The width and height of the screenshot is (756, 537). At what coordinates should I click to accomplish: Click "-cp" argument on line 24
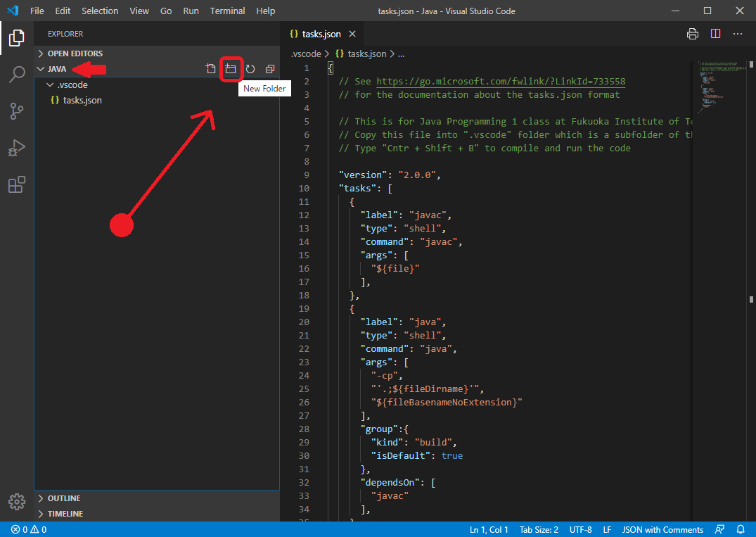pos(385,375)
